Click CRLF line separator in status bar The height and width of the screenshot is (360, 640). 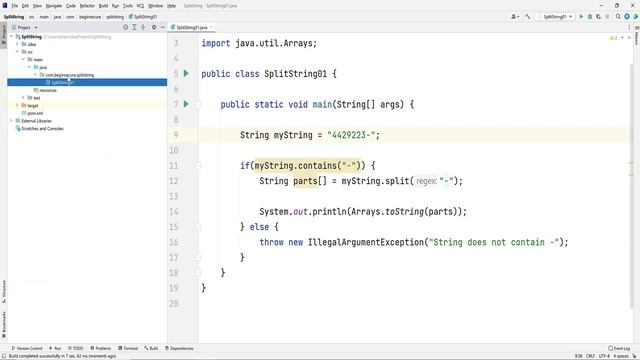click(x=590, y=356)
